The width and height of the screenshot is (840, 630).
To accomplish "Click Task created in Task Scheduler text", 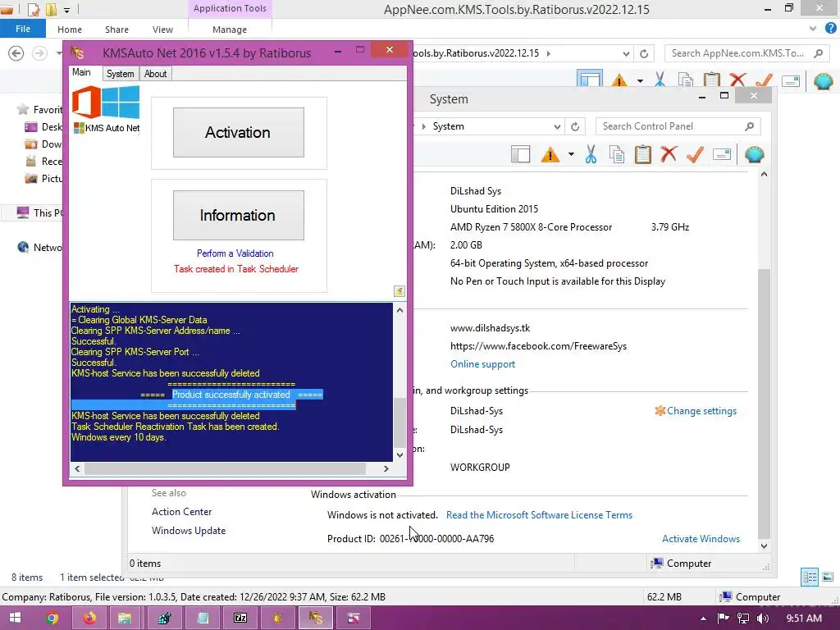I will point(235,269).
